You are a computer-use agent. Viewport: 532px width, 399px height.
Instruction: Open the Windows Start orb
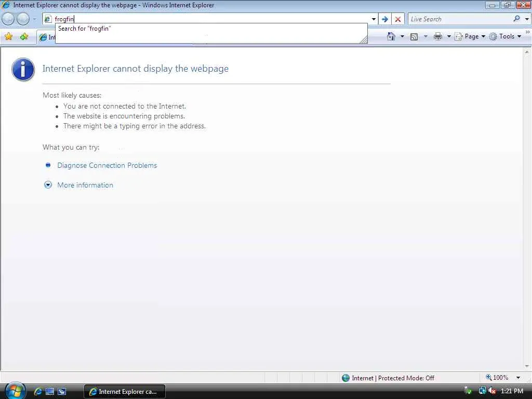coord(15,391)
